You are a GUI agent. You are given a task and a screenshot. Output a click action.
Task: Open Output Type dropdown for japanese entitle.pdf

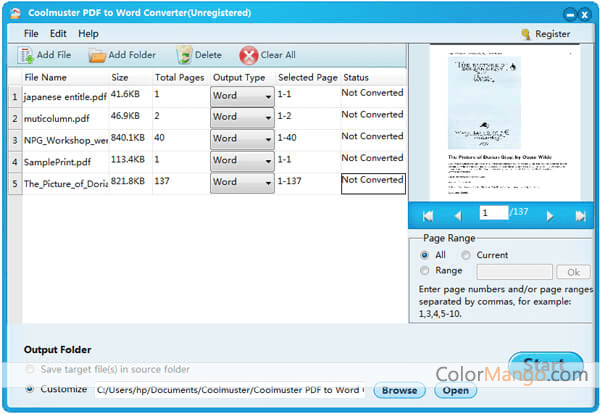pyautogui.click(x=242, y=96)
